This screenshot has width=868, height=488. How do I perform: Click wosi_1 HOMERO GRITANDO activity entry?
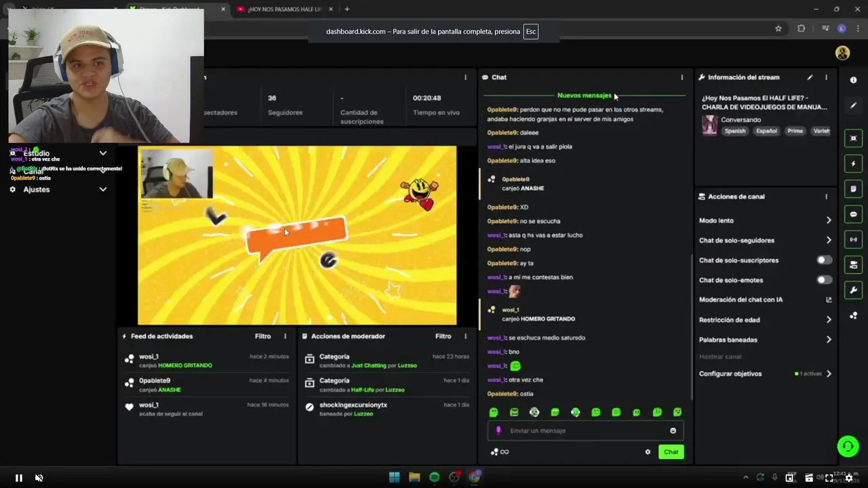(x=207, y=361)
